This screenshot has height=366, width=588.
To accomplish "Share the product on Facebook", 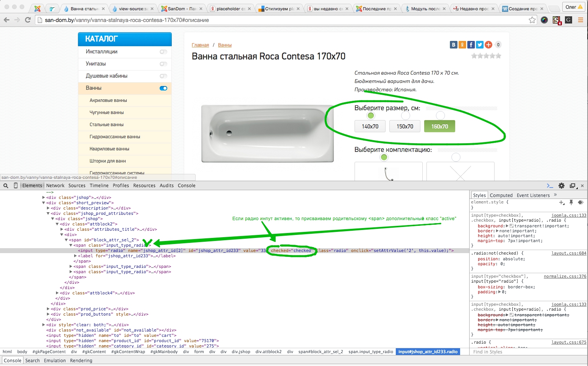I will coord(471,45).
